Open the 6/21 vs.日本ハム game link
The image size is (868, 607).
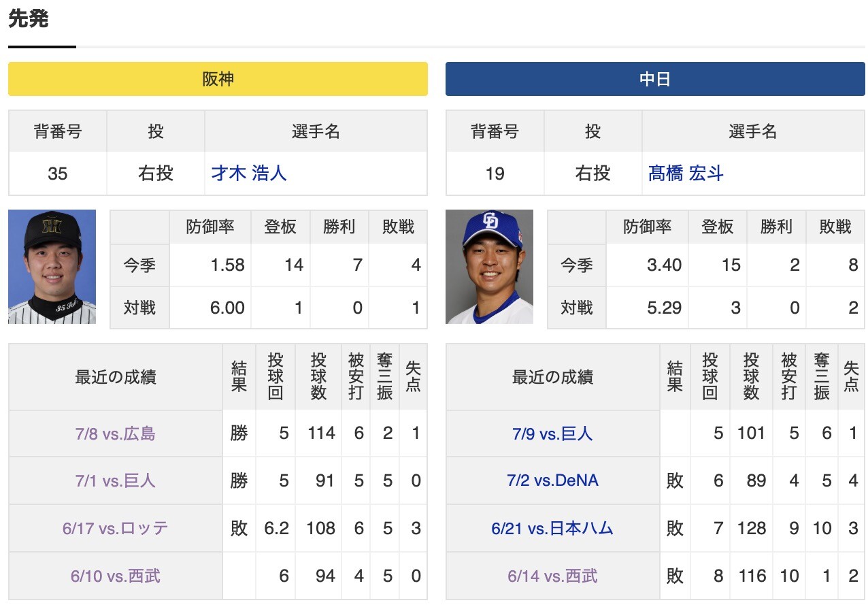[552, 529]
